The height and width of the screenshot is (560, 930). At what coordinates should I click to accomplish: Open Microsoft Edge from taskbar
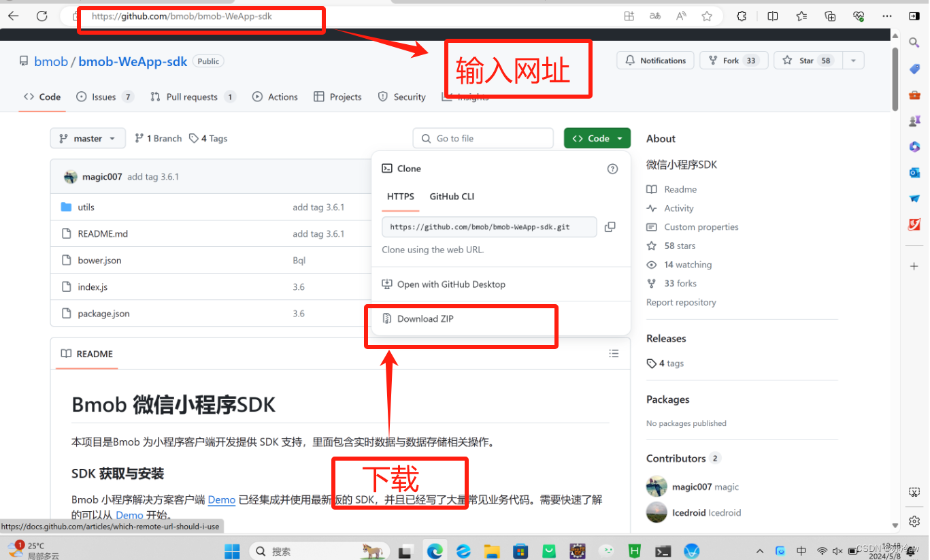coord(435,550)
